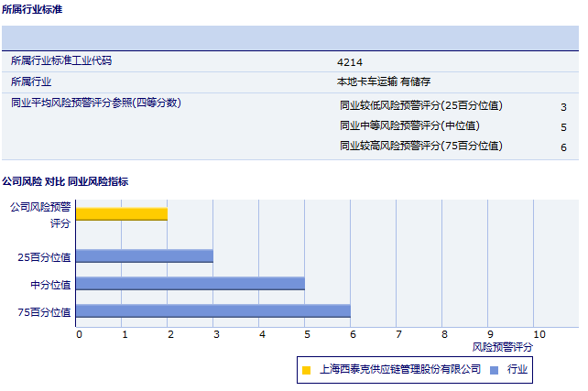Click the 所属行业标准 section heading
Image resolution: width=588 pixels, height=391 pixels.
pos(33,9)
